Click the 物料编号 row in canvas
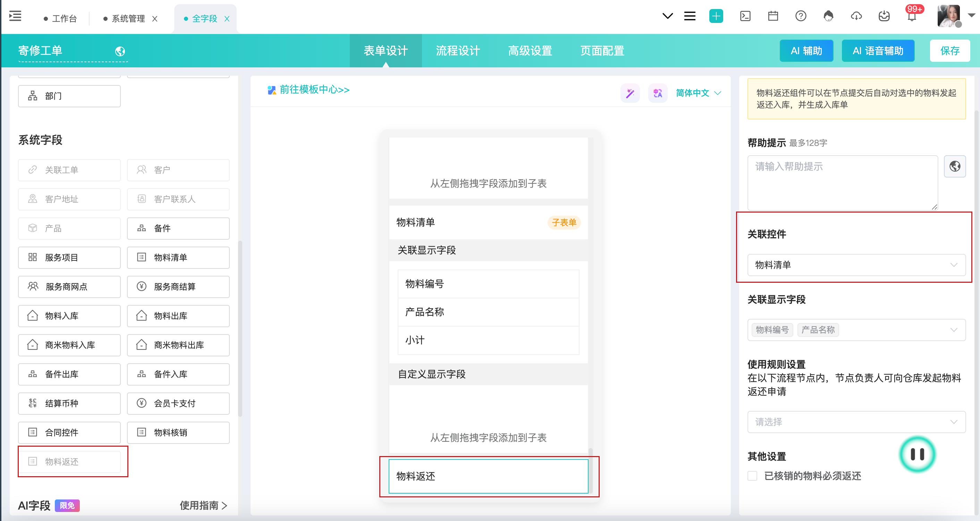Viewport: 980px width, 521px height. (489, 284)
